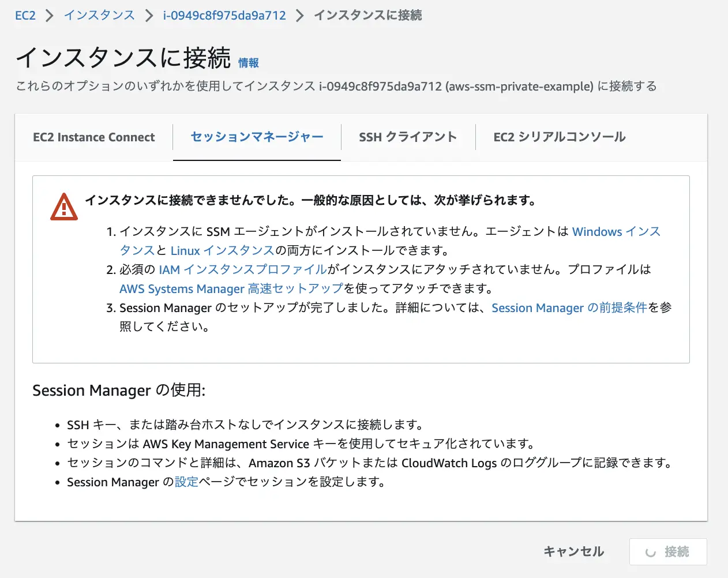Open instance i-0949c8f975da9a712 breadcrumb link
The height and width of the screenshot is (578, 728).
(x=224, y=16)
